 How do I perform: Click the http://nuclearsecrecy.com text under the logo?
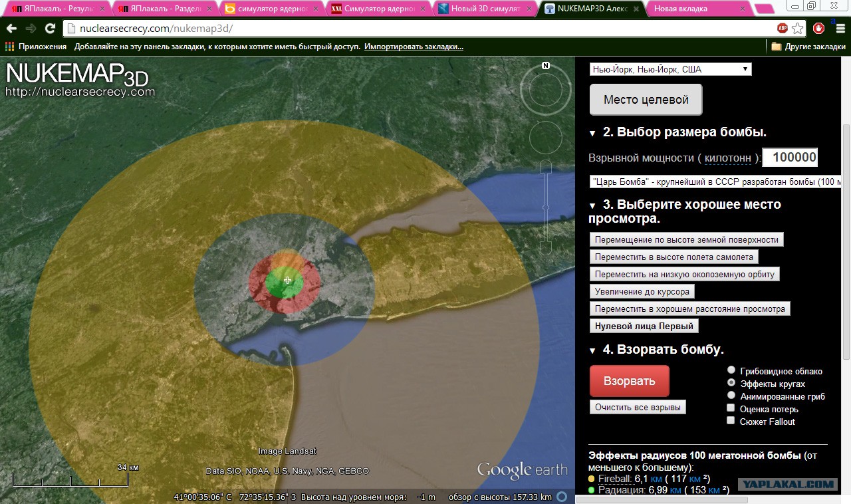click(80, 92)
